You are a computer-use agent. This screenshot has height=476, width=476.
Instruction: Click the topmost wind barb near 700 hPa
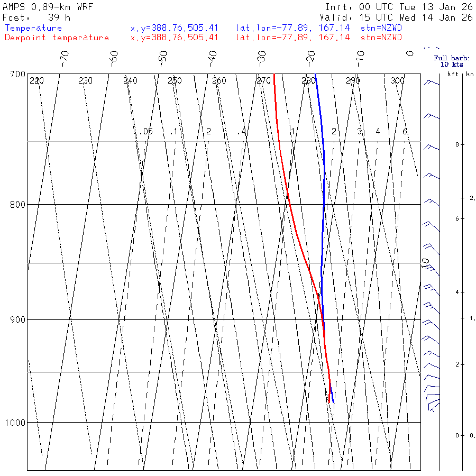pos(432,83)
